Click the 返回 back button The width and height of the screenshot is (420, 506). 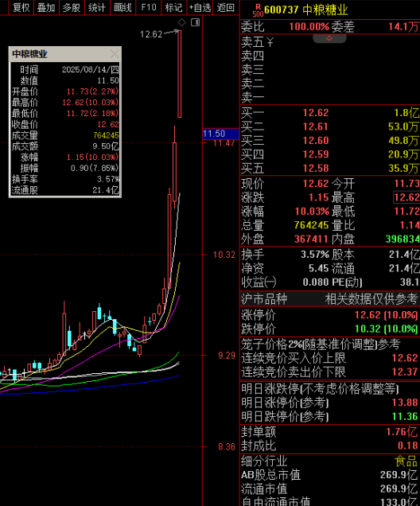[225, 7]
